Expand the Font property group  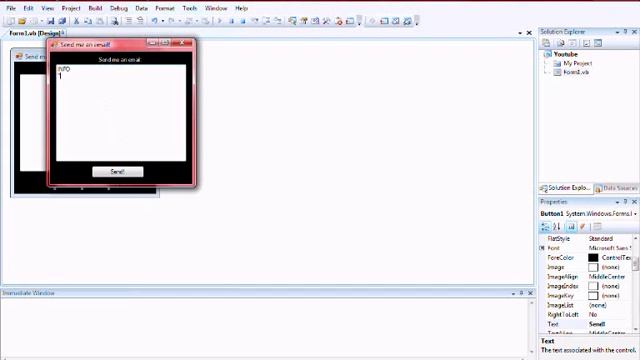[x=542, y=248]
